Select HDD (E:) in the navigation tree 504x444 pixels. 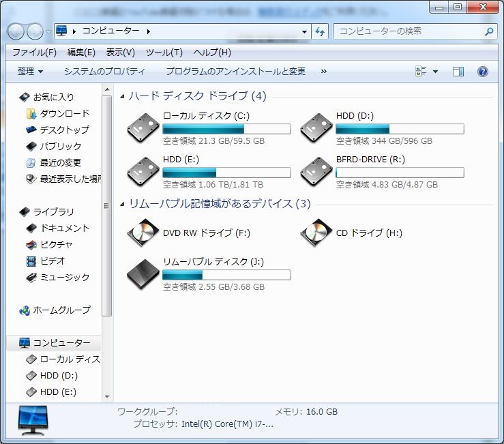coord(58,392)
